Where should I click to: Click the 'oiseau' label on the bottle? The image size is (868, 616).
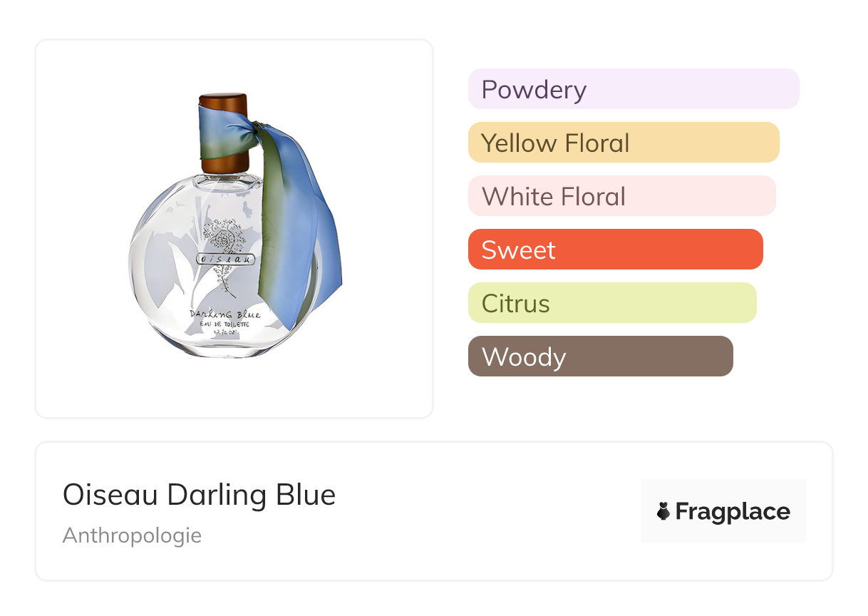click(x=225, y=260)
